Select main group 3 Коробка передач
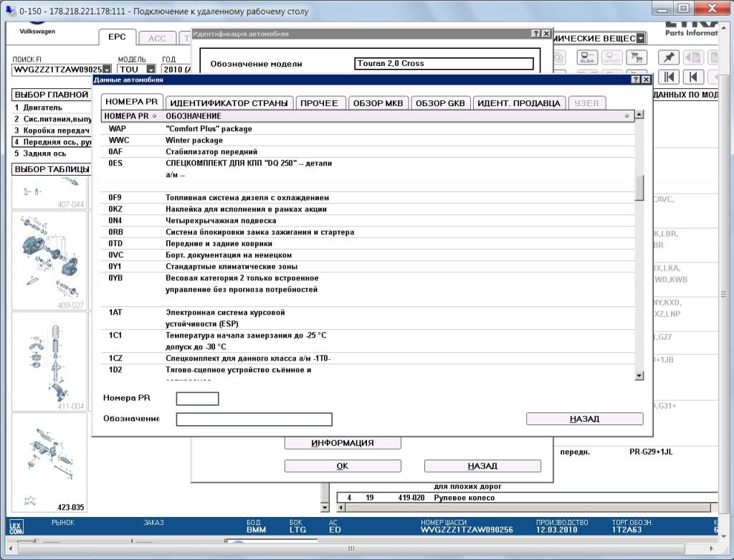The width and height of the screenshot is (734, 560). click(x=52, y=130)
